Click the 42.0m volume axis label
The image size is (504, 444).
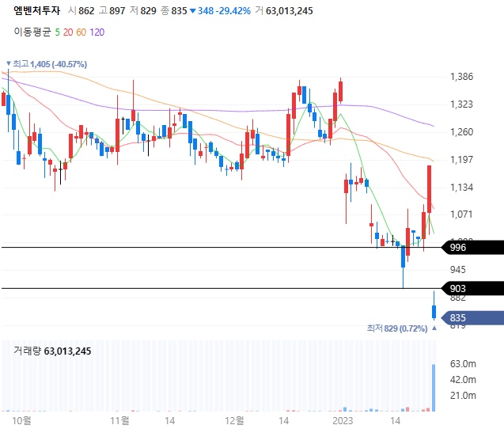click(x=463, y=380)
